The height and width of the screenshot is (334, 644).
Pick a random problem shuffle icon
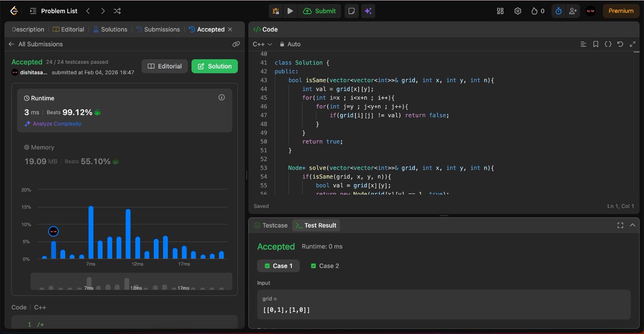tap(118, 11)
